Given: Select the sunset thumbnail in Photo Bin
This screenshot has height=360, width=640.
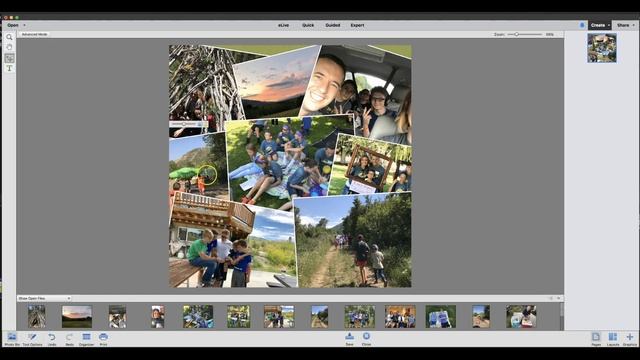Looking at the screenshot, I should point(77,317).
